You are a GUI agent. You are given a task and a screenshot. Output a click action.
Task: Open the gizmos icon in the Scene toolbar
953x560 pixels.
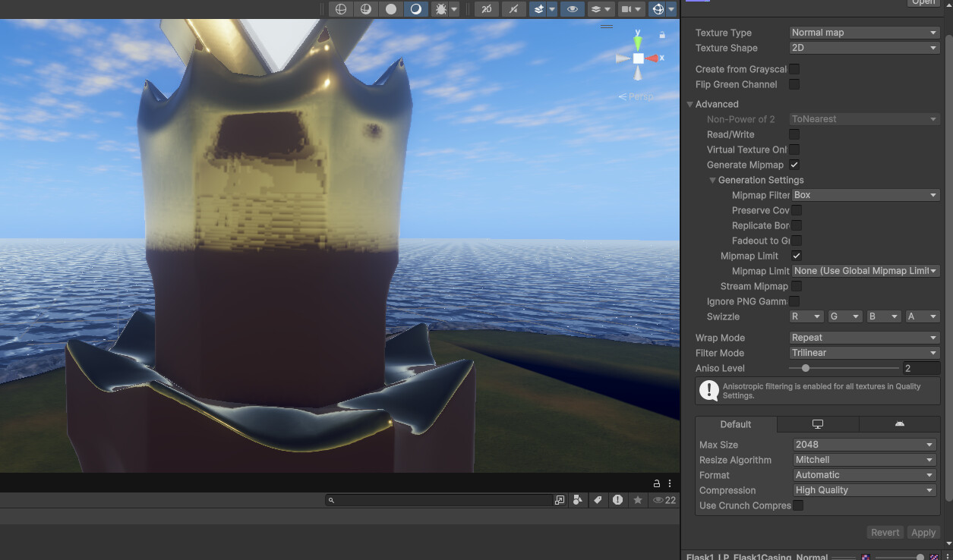pos(660,9)
